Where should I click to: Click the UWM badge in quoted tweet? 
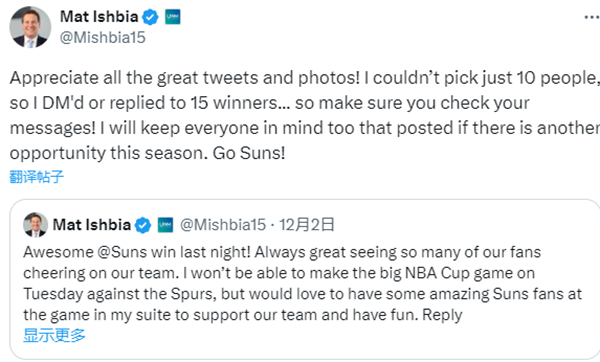(x=165, y=225)
